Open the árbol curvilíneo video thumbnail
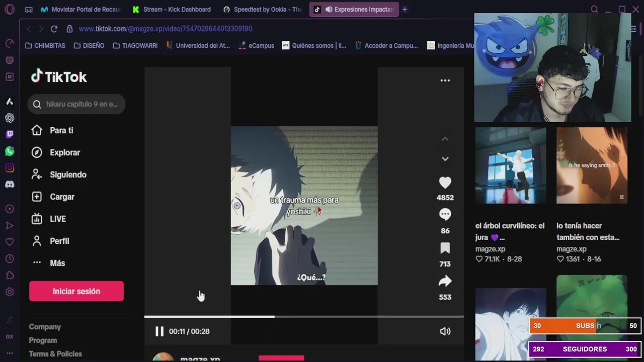The width and height of the screenshot is (644, 362). coord(511,165)
